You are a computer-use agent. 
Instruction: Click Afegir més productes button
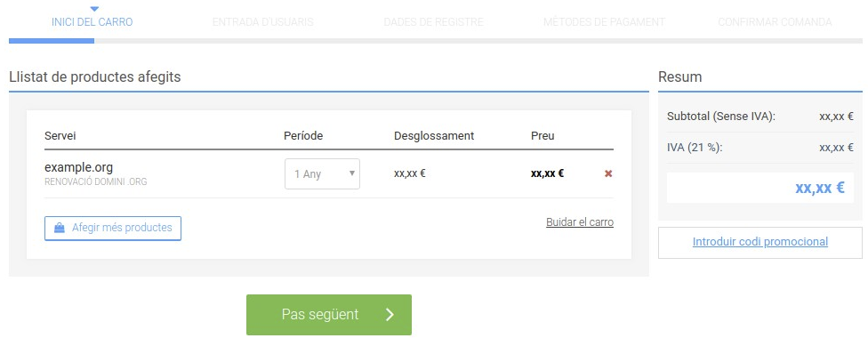click(113, 229)
